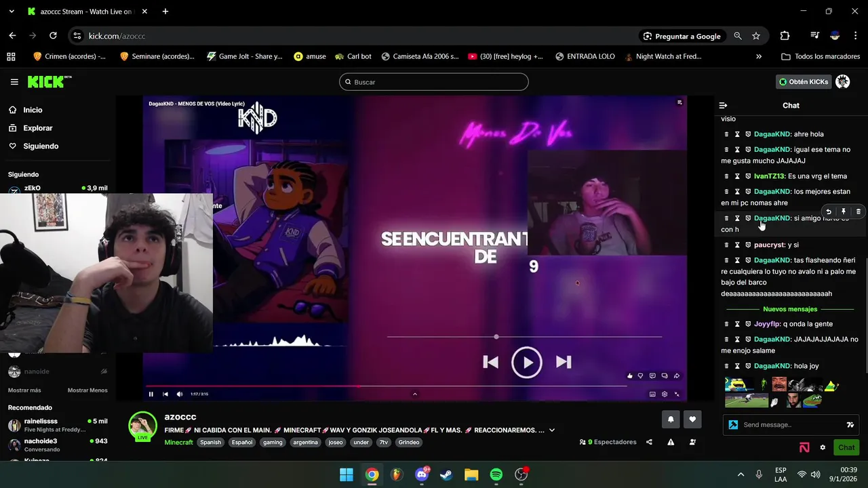Click the thumbs up icon in video

pos(630,375)
